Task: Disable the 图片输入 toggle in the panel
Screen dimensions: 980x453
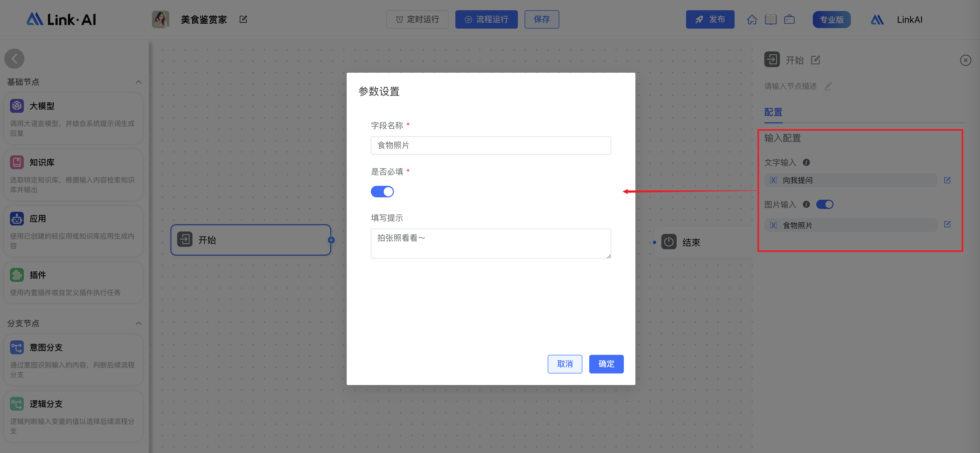Action: pos(825,204)
